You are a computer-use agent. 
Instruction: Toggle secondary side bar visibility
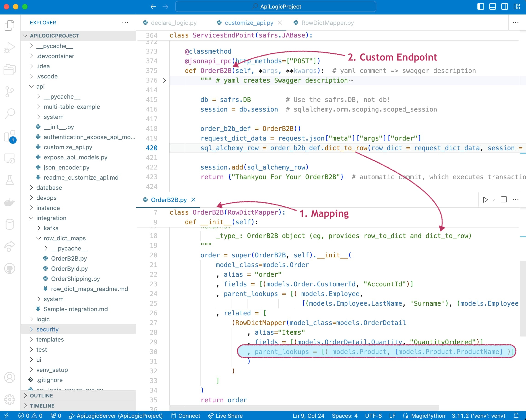pos(505,7)
